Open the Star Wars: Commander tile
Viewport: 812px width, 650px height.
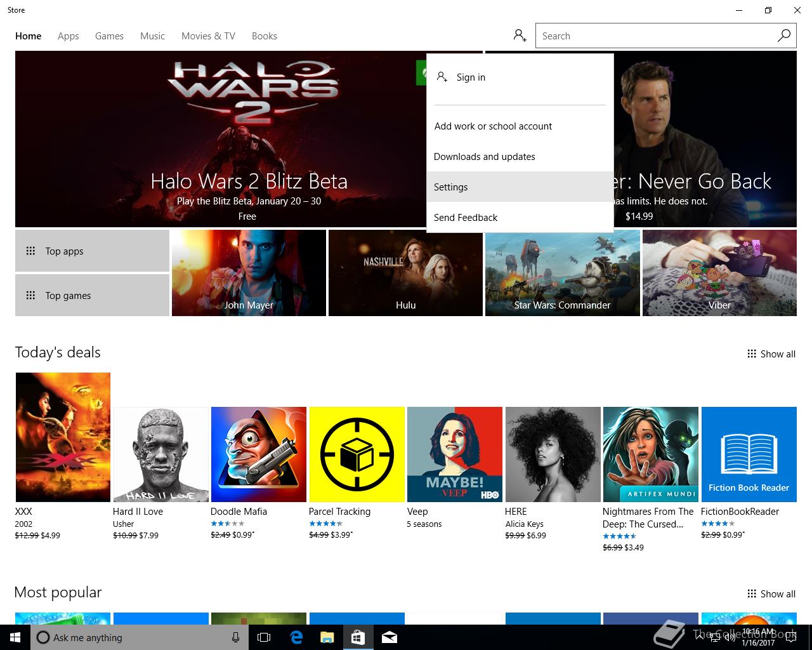tap(562, 273)
